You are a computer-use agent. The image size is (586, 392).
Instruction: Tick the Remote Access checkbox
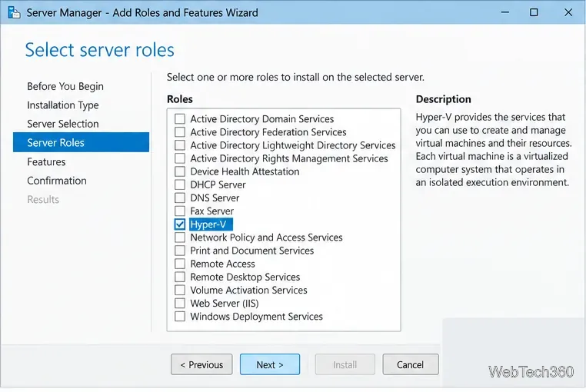(180, 264)
